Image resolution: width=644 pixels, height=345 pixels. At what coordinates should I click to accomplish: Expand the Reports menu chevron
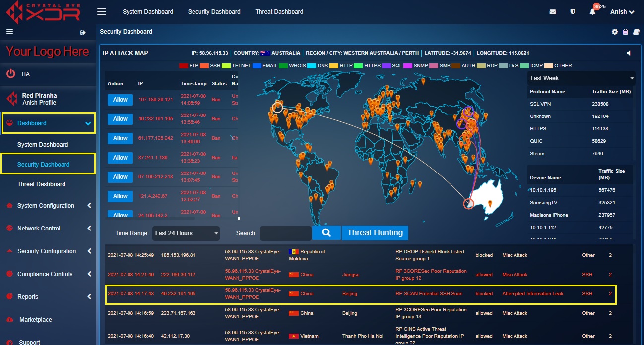coord(89,296)
